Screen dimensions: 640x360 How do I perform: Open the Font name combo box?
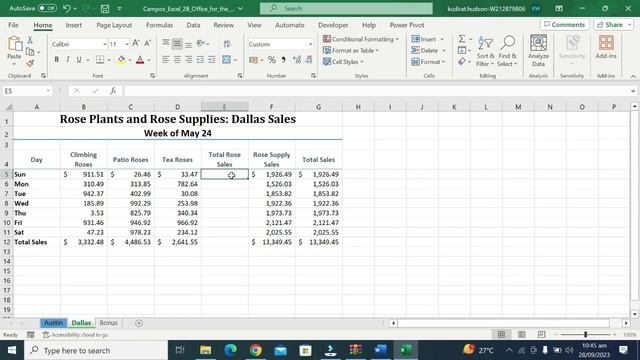tap(78, 44)
